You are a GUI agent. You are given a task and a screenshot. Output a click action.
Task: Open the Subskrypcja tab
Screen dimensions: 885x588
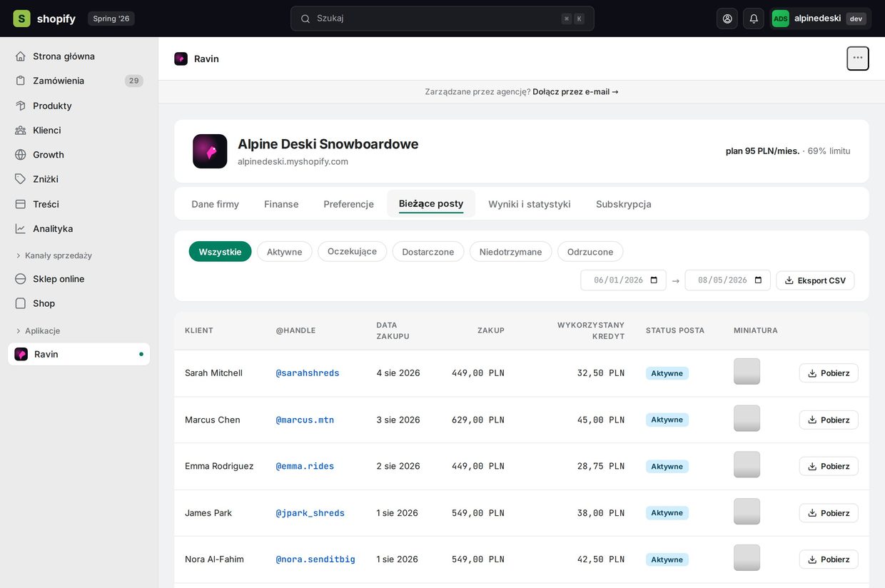click(624, 204)
